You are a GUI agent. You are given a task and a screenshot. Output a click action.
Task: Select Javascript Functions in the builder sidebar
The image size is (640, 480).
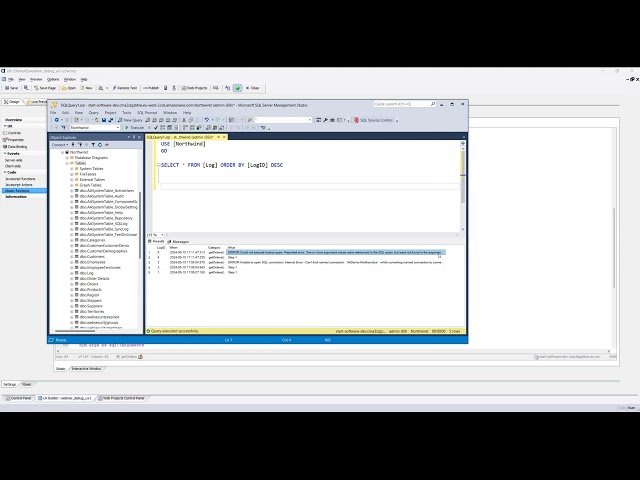20,179
